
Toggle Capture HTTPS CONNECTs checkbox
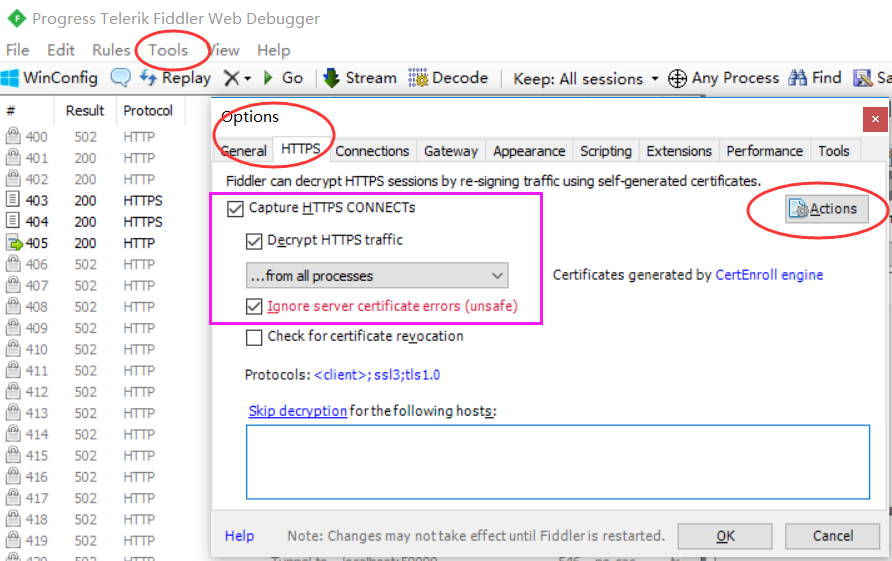235,209
